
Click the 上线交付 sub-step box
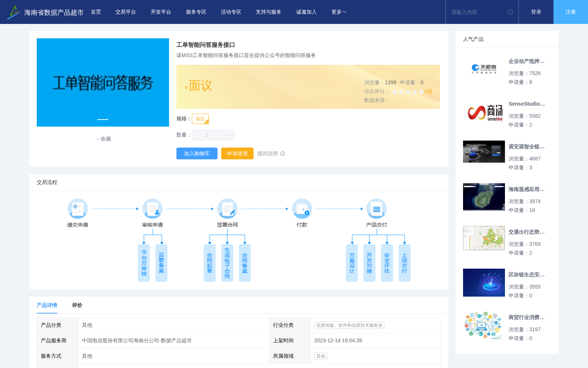pos(404,263)
